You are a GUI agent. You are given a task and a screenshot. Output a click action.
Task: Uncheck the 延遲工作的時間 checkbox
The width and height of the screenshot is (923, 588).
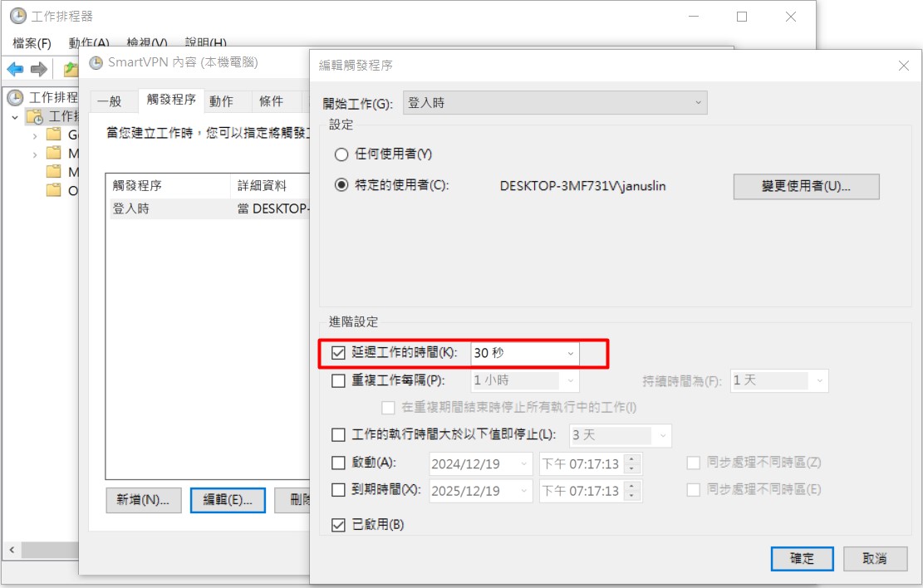pyautogui.click(x=338, y=353)
